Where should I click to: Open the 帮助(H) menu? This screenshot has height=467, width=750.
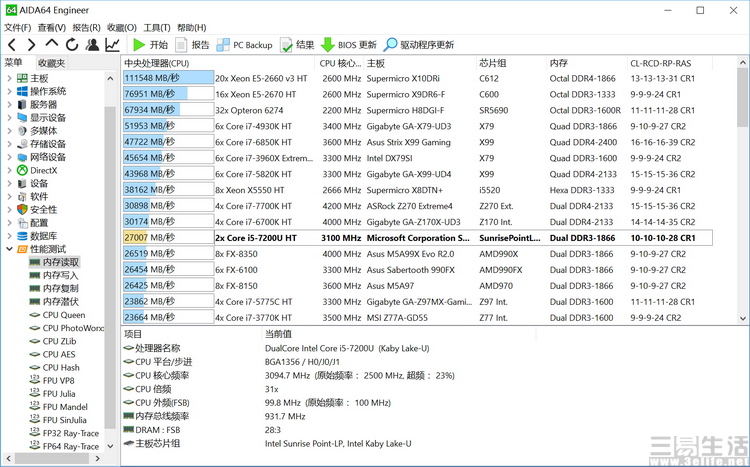[x=192, y=28]
